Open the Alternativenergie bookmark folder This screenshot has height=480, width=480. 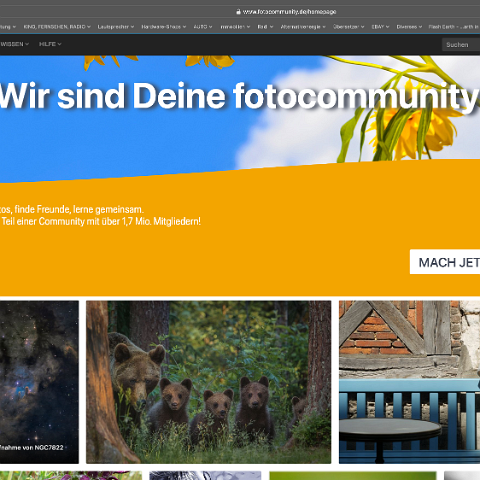(x=303, y=27)
